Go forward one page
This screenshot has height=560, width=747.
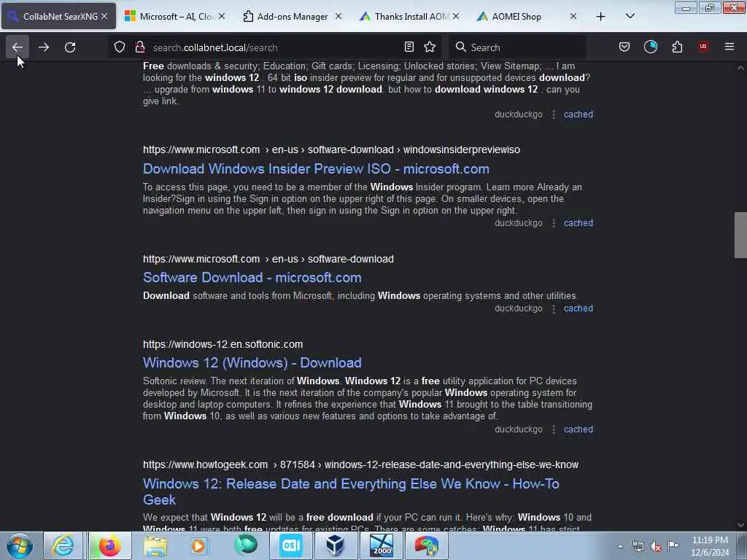[x=44, y=47]
